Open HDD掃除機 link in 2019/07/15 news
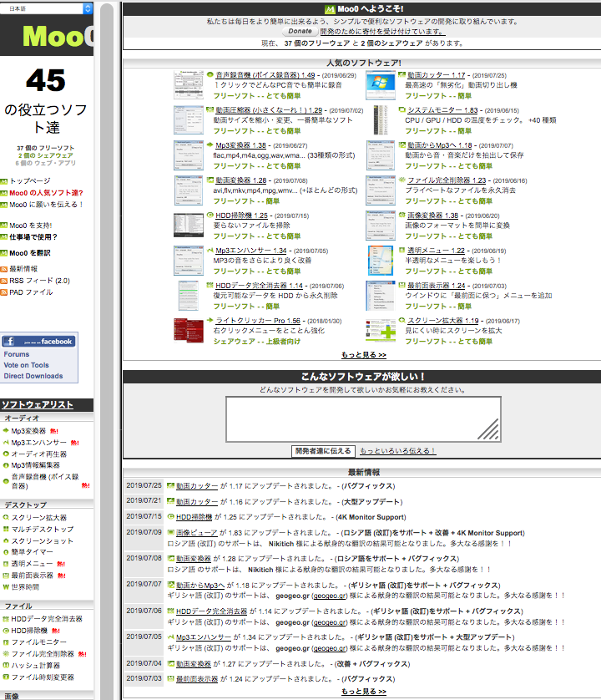Screen dimensions: 601x700 pos(194,517)
